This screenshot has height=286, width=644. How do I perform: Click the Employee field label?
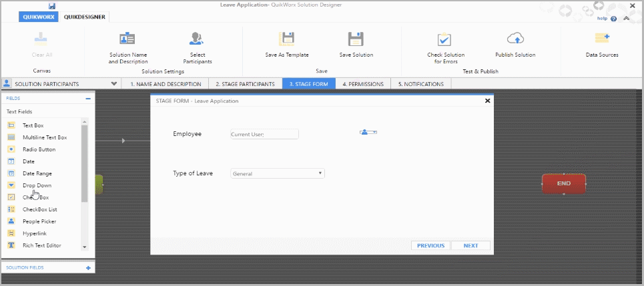click(188, 134)
